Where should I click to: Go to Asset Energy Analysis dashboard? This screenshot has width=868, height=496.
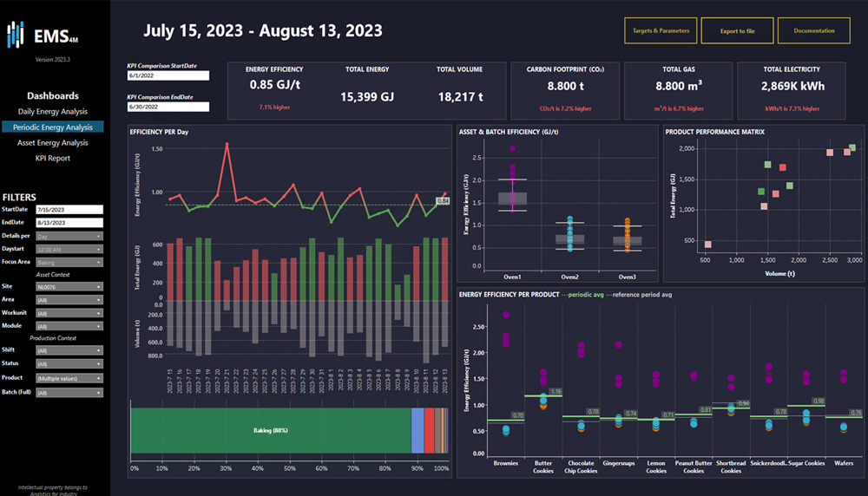(x=53, y=143)
